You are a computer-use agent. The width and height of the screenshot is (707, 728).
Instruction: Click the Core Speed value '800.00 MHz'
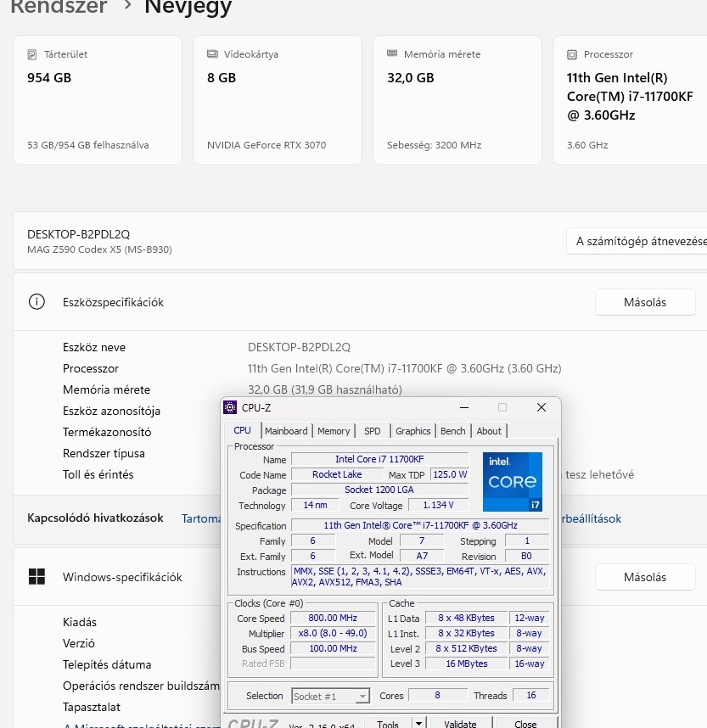pos(333,618)
